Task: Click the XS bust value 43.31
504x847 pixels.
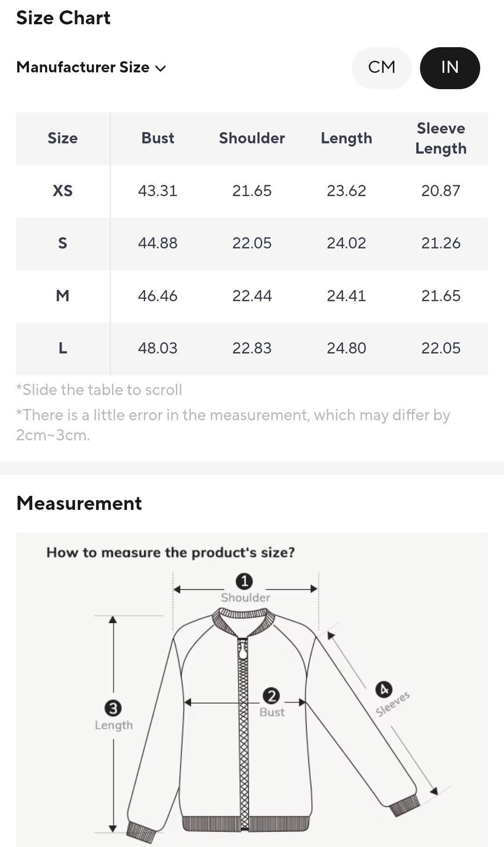Action: (x=158, y=191)
